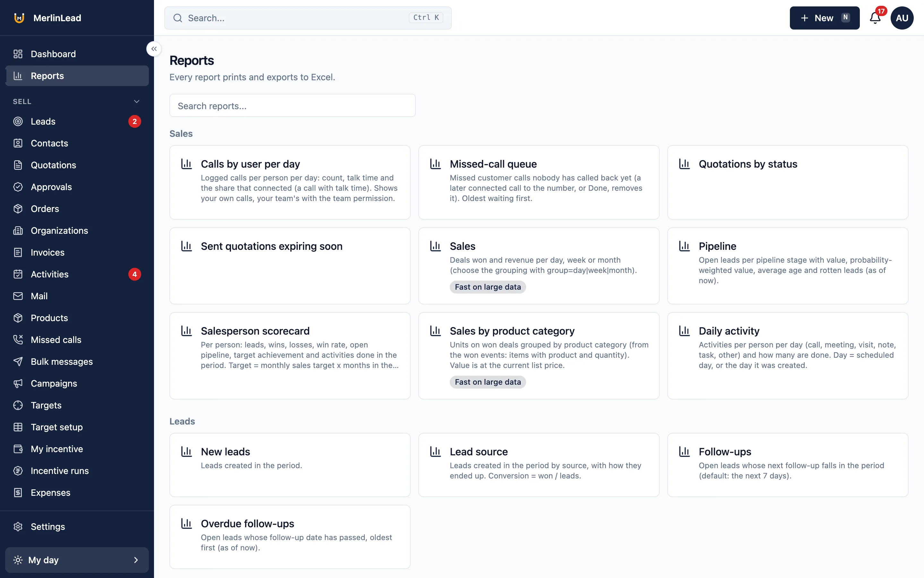Click the Approvals check badge icon
This screenshot has width=924, height=578.
coord(18,187)
